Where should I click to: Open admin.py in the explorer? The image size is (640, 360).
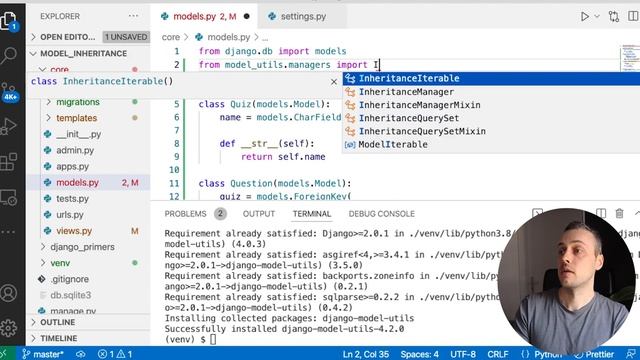click(x=75, y=150)
